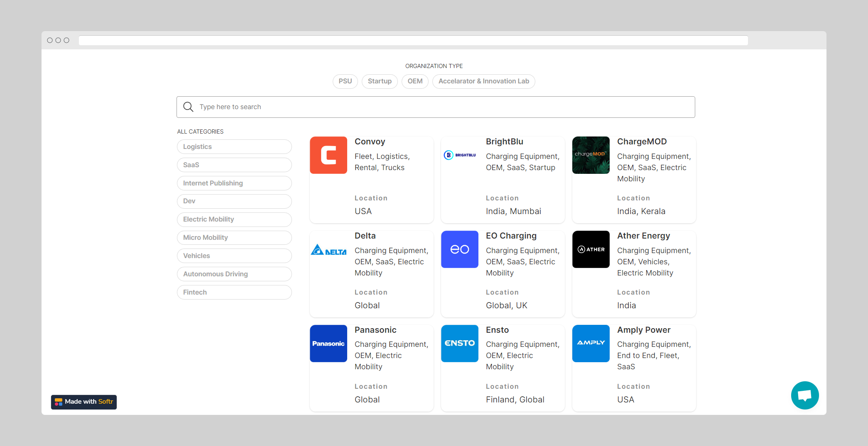This screenshot has width=868, height=446.
Task: Filter by PSU organization type
Action: click(x=345, y=81)
